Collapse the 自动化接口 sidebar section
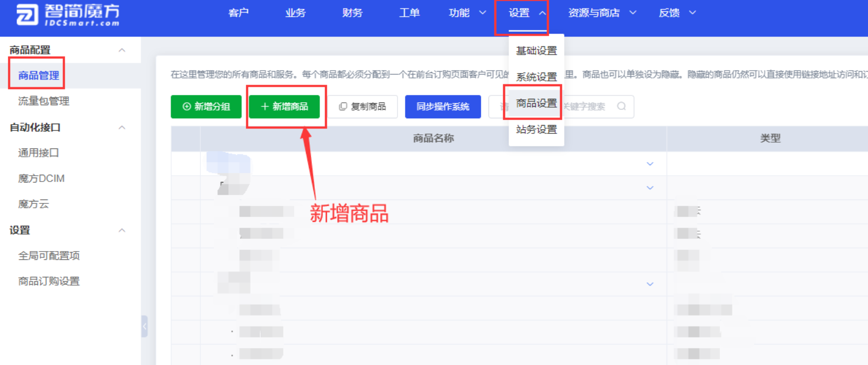The height and width of the screenshot is (365, 868). 122,128
